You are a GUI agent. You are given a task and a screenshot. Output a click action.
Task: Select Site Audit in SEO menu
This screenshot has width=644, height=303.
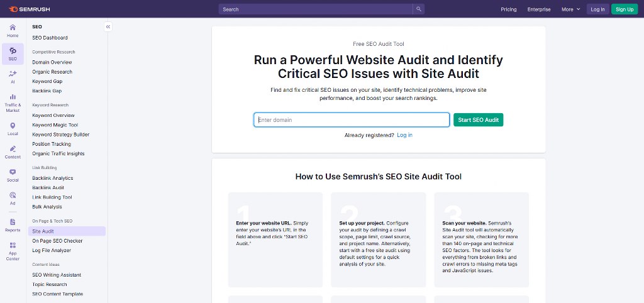67,231
